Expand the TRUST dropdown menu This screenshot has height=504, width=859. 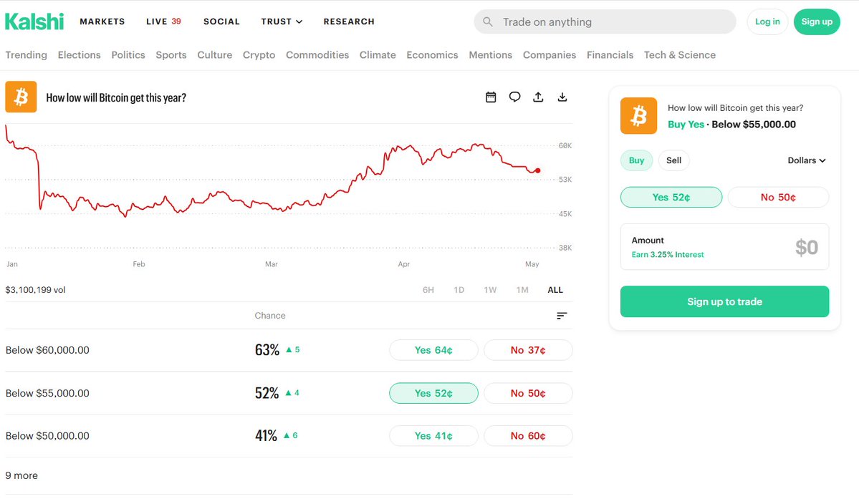(x=282, y=21)
